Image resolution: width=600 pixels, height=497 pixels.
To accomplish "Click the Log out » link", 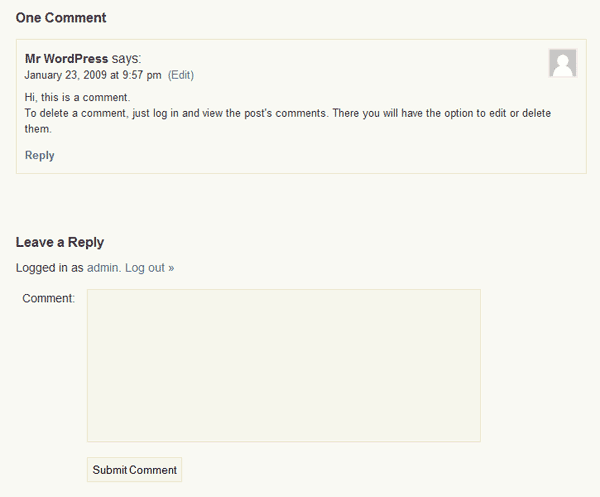I will coord(150,267).
